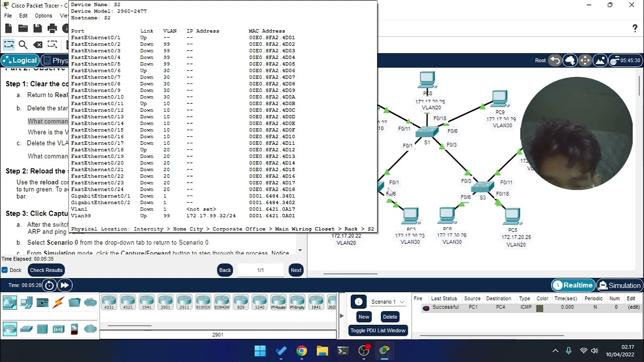Select Components category icon
The height and width of the screenshot is (362, 644).
(x=42, y=302)
